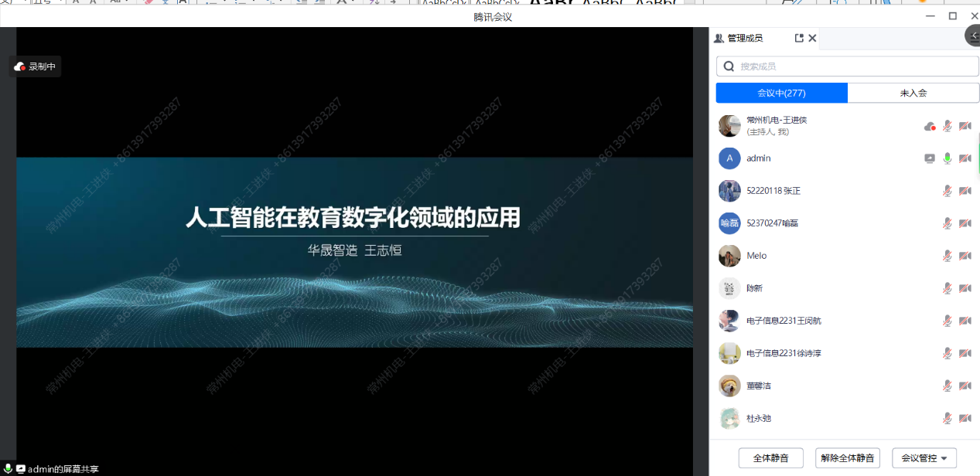Click camera icon for 陈新
The height and width of the screenshot is (476, 980).
[965, 288]
